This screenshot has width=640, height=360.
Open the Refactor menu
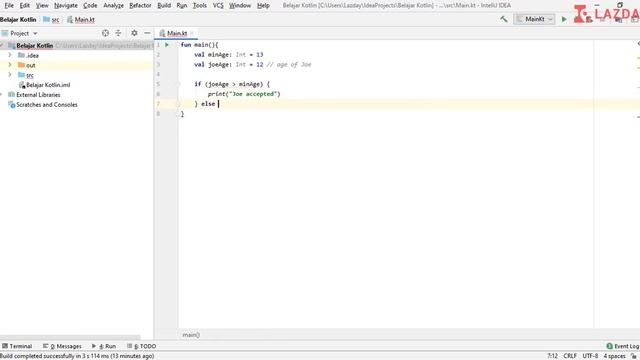[140, 6]
